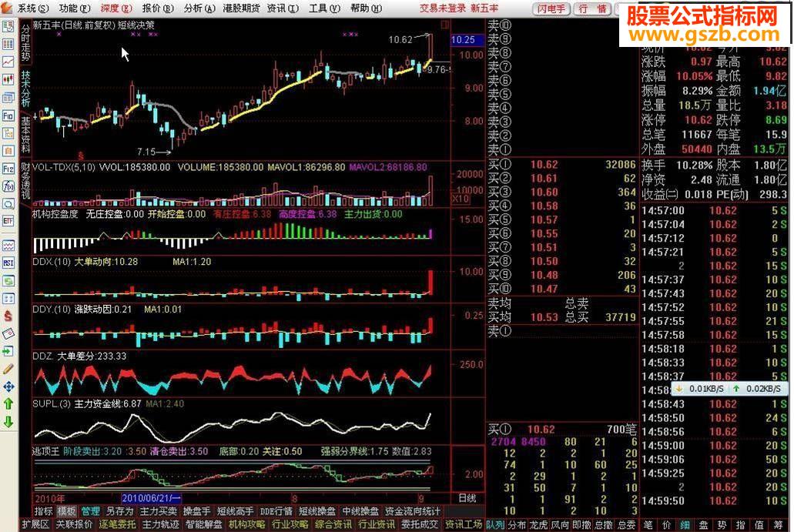Click the 日线 period label
The height and width of the screenshot is (532, 794).
coord(467,498)
